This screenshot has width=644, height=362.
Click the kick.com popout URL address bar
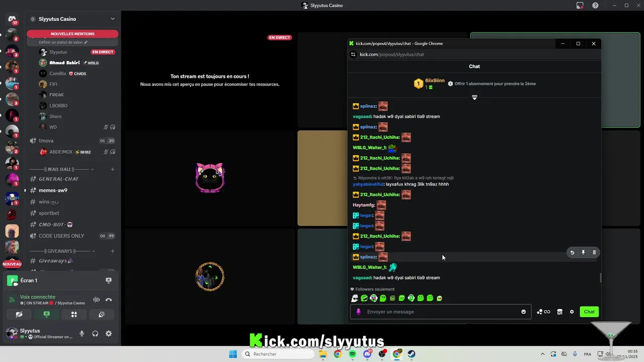(x=392, y=54)
